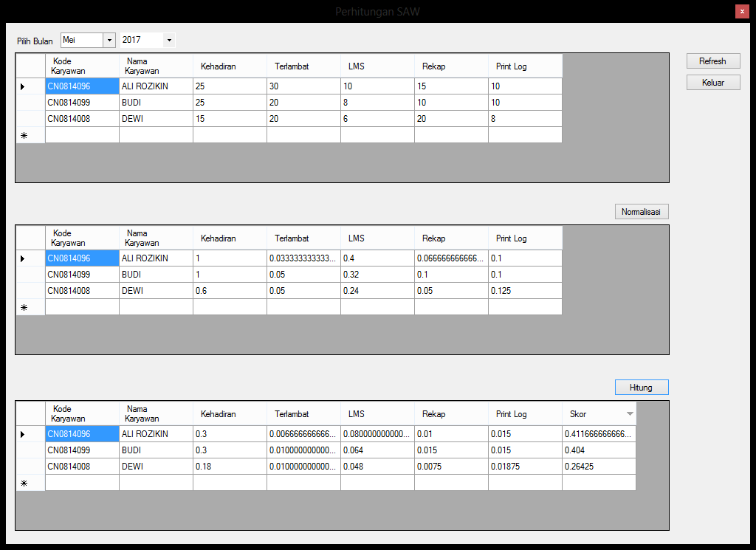This screenshot has height=550, width=756.
Task: Click the Refresh button
Action: click(712, 61)
